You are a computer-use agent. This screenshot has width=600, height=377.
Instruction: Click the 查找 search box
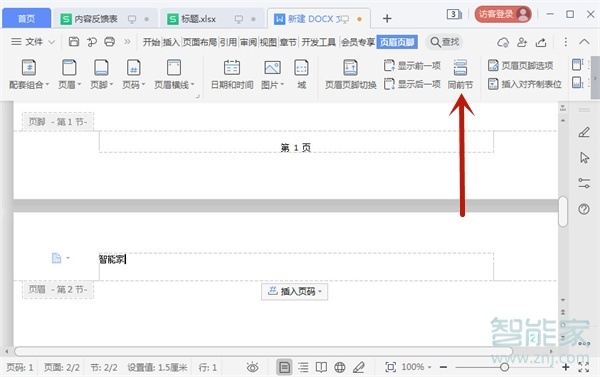444,42
